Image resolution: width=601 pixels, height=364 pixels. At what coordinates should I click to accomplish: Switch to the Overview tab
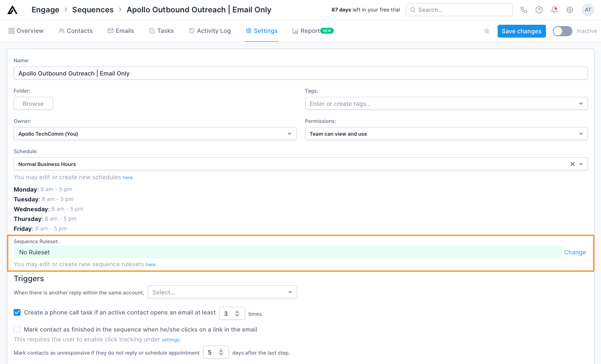(x=26, y=31)
